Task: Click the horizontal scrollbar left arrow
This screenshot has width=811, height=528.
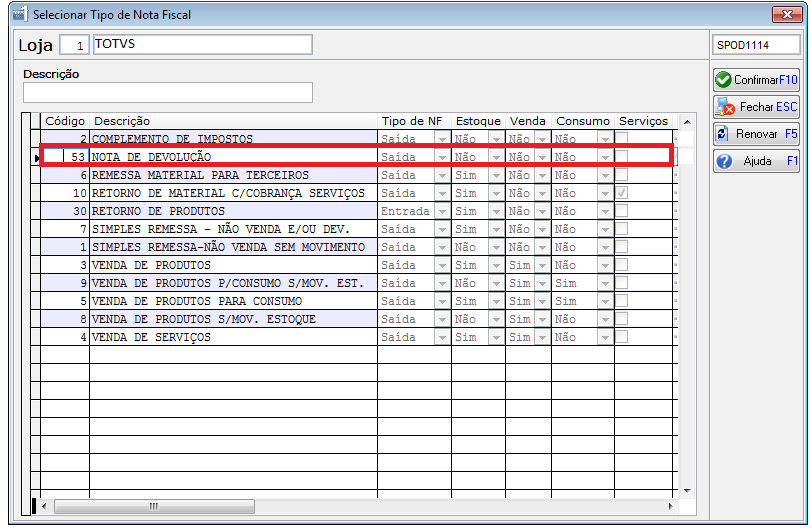Action: click(44, 506)
